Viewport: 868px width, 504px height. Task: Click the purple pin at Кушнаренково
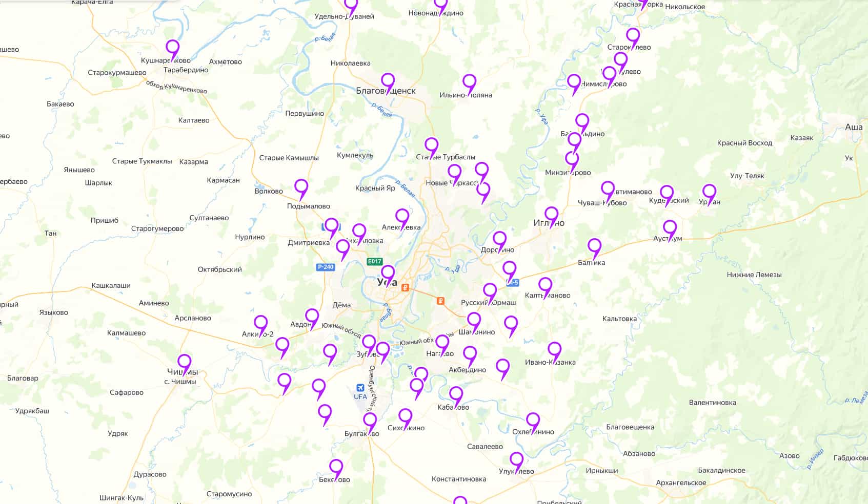coord(173,50)
